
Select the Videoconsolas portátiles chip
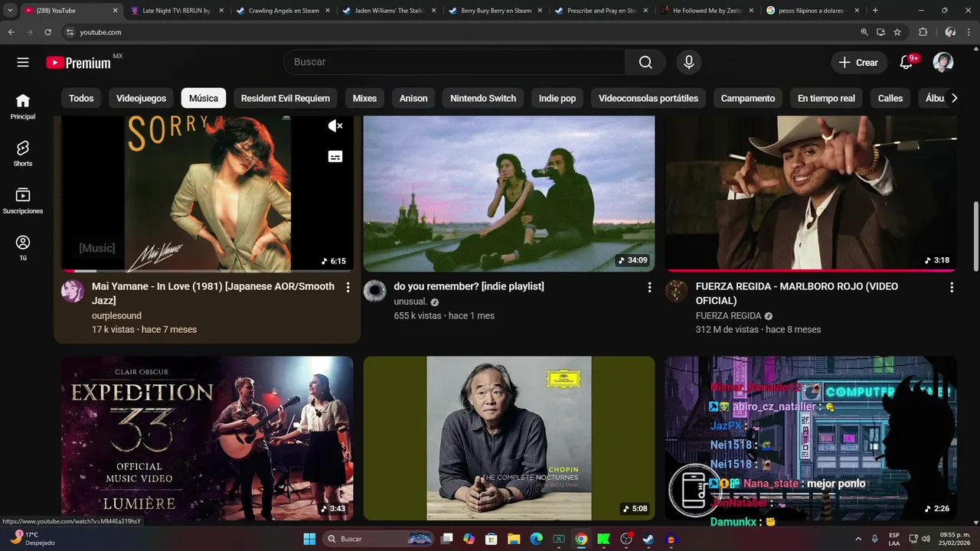(x=648, y=98)
